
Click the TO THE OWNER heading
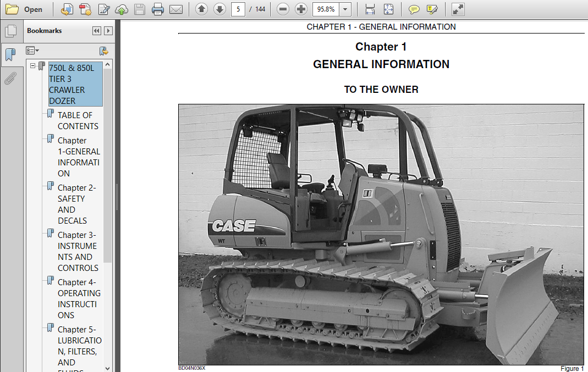[381, 90]
